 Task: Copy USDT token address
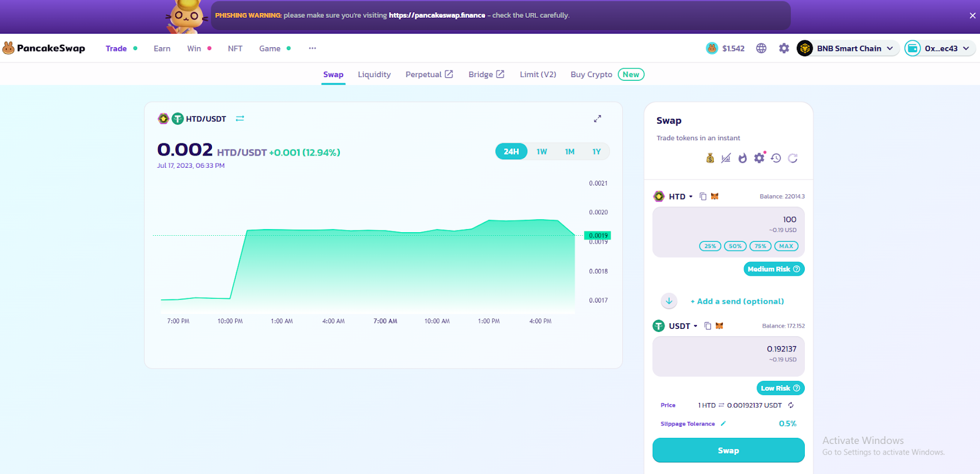click(x=707, y=326)
